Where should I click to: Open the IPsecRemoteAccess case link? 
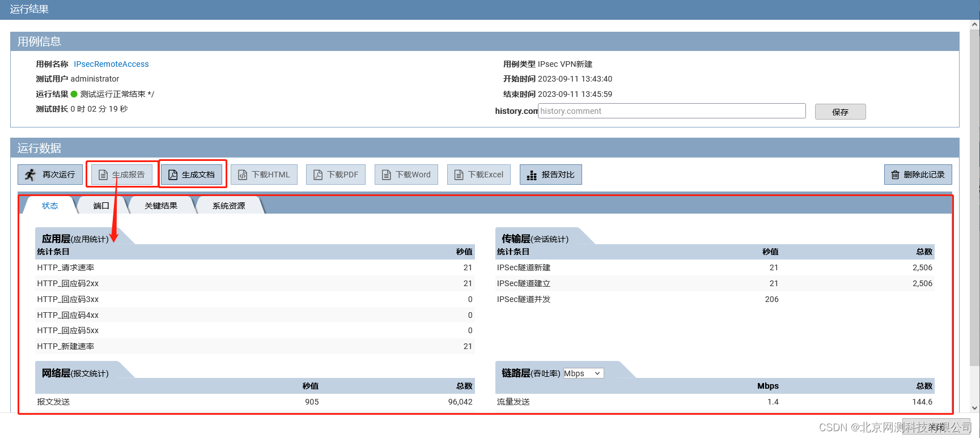[x=111, y=64]
